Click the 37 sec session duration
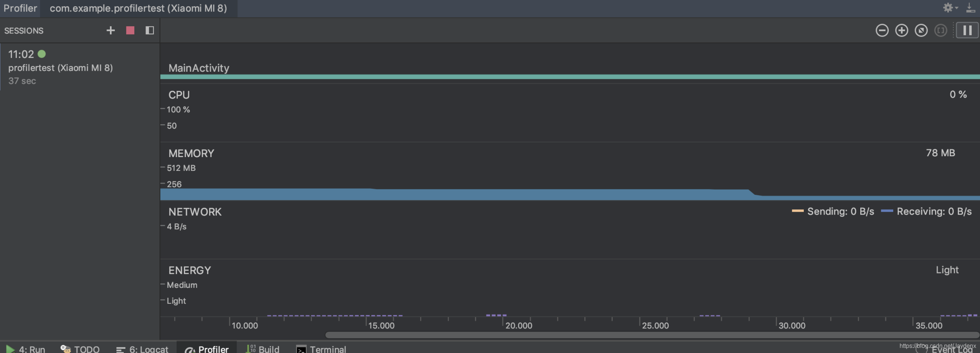The height and width of the screenshot is (353, 980). click(x=22, y=81)
